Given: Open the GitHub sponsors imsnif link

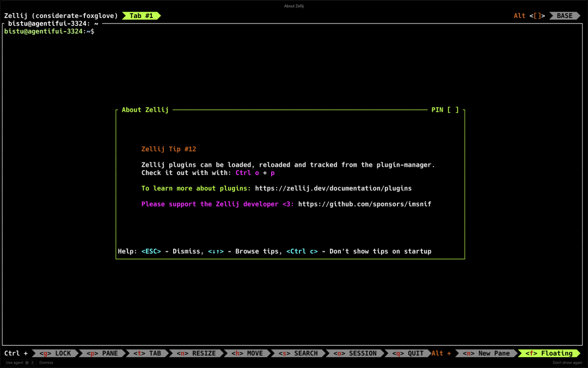Looking at the screenshot, I should click(x=364, y=204).
